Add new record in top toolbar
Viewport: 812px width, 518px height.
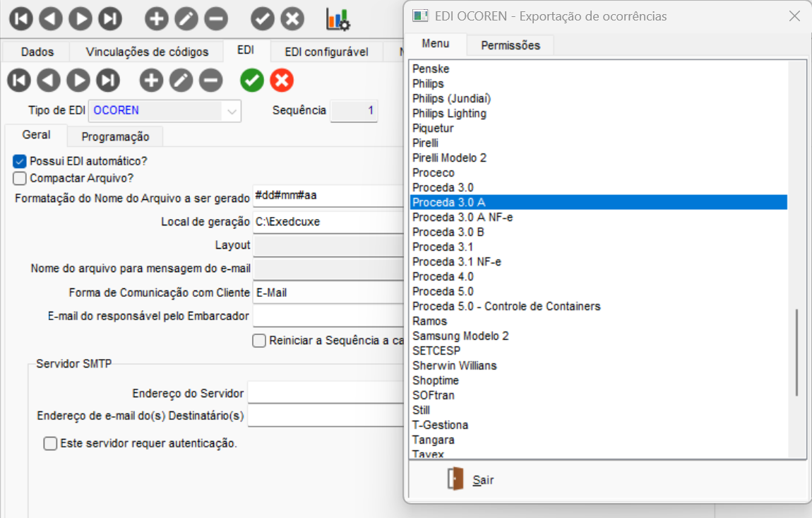coord(156,19)
